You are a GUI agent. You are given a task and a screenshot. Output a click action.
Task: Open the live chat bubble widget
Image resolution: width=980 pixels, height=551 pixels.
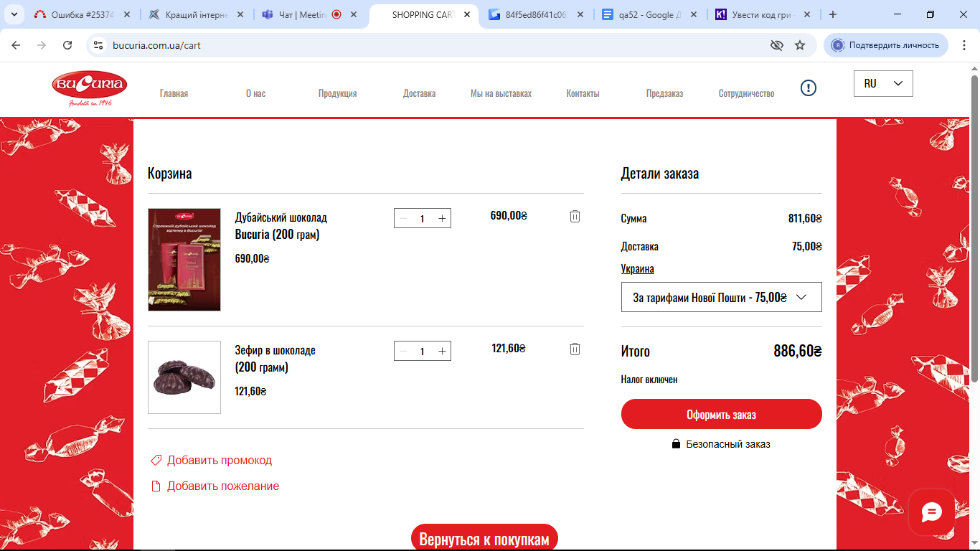[931, 512]
